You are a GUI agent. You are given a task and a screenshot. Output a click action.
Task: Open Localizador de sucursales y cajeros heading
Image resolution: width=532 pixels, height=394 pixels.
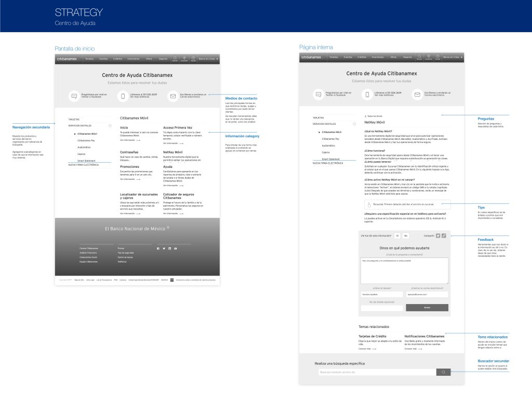[139, 196]
